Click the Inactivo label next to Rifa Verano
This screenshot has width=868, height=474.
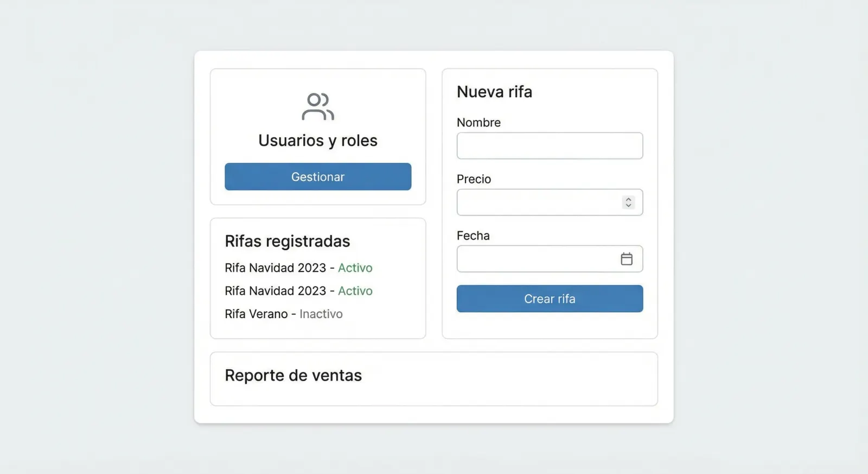pyautogui.click(x=321, y=314)
